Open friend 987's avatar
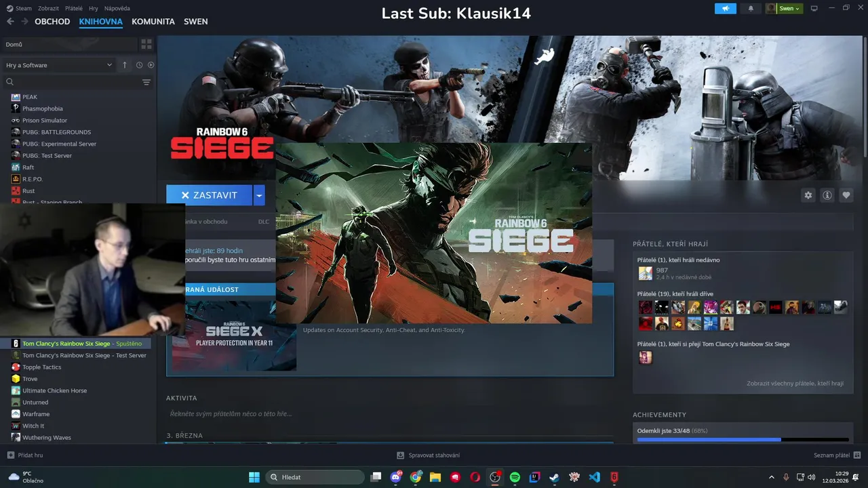 pos(645,273)
